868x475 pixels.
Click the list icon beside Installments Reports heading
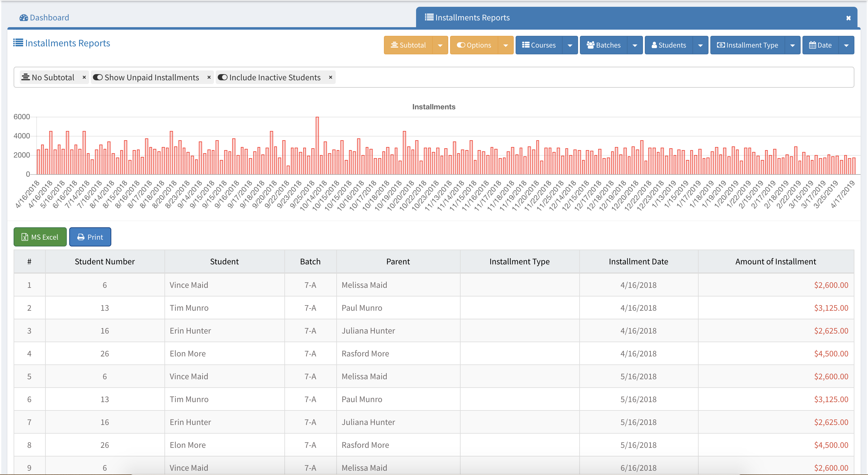tap(18, 43)
